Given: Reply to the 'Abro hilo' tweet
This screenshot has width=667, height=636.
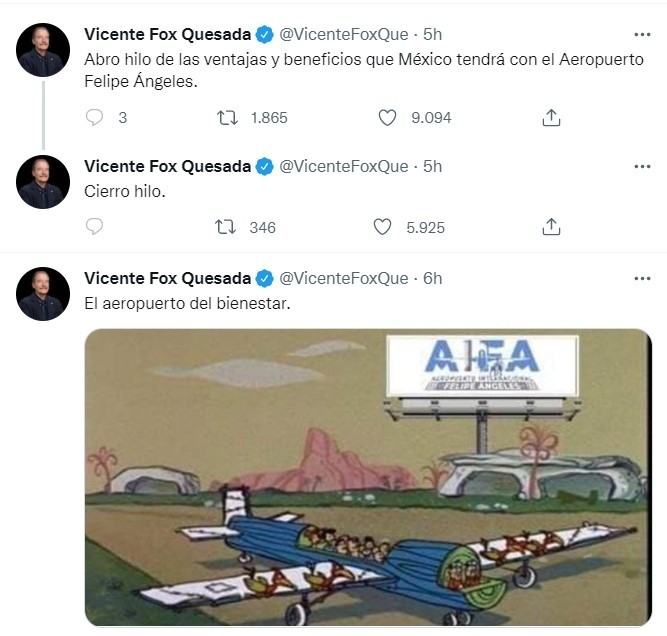Looking at the screenshot, I should coord(94,117).
